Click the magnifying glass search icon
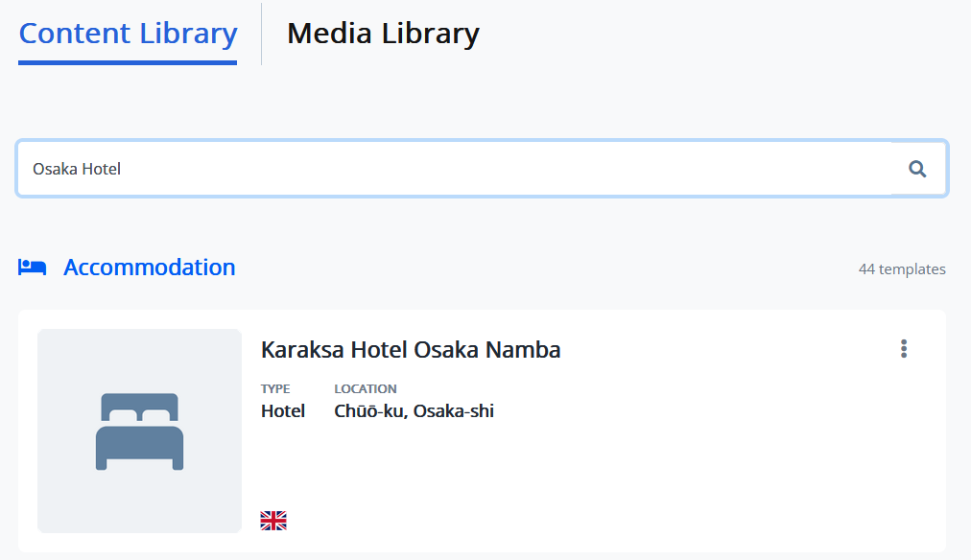 917,169
